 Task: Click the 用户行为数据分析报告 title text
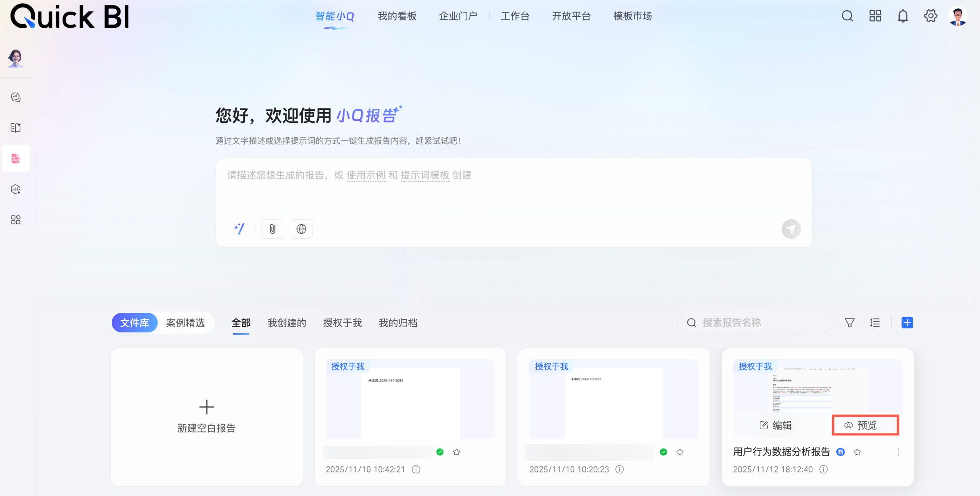[782, 452]
